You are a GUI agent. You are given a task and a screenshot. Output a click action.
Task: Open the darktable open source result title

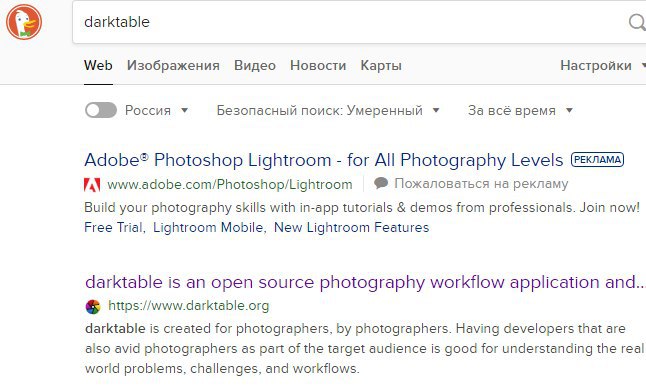(x=365, y=282)
